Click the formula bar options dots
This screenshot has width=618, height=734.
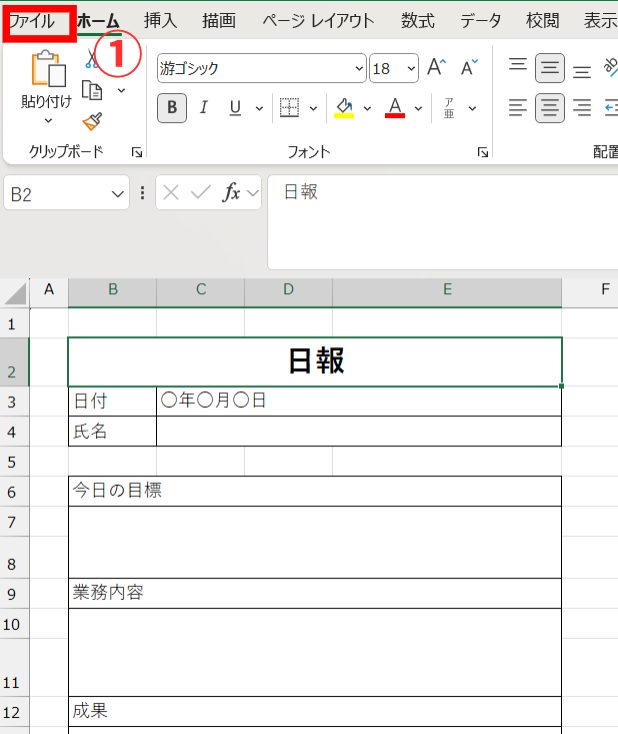coord(142,193)
